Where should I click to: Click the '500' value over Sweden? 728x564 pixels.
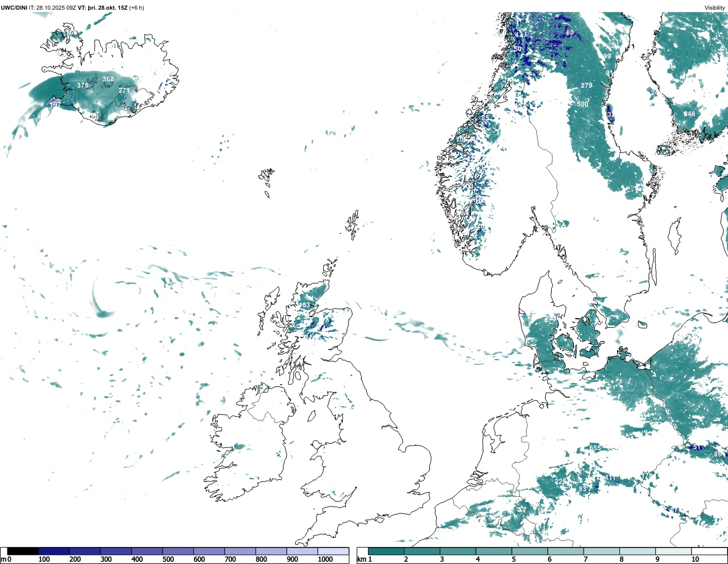click(582, 104)
